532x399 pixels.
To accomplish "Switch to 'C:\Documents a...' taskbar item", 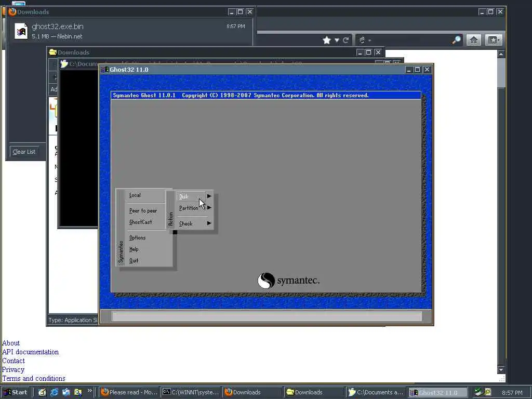I will tap(376, 392).
